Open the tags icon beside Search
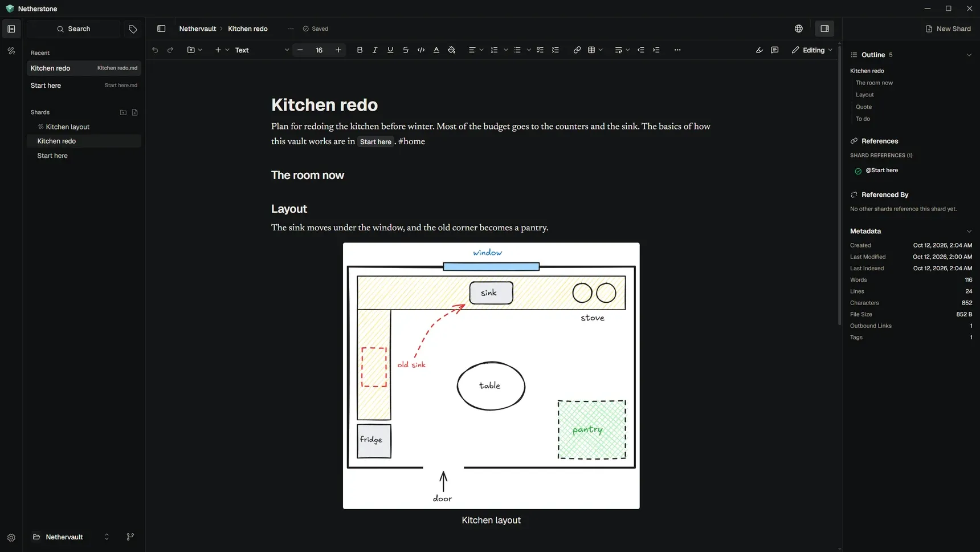Viewport: 980px width, 552px height. [x=133, y=29]
